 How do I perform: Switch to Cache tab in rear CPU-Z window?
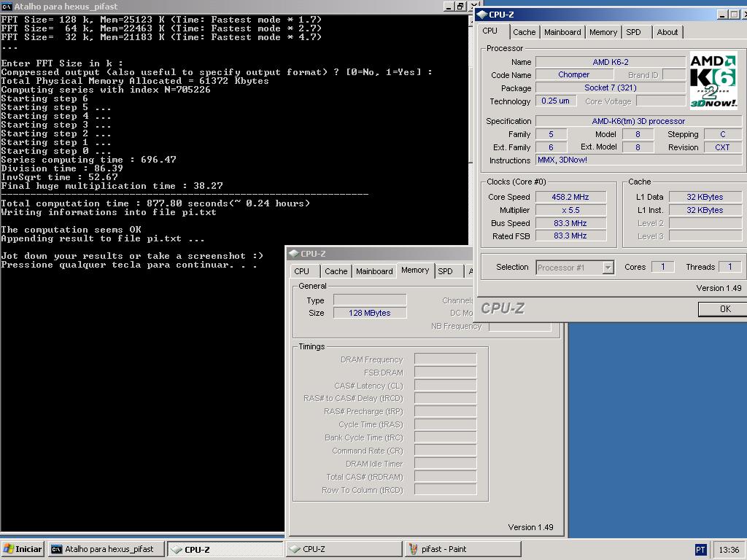coord(336,271)
